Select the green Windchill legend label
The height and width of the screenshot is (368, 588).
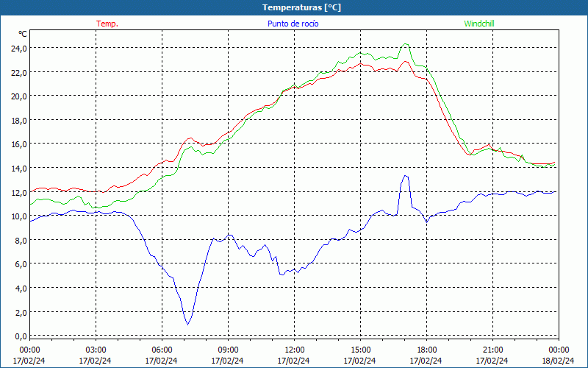point(479,24)
